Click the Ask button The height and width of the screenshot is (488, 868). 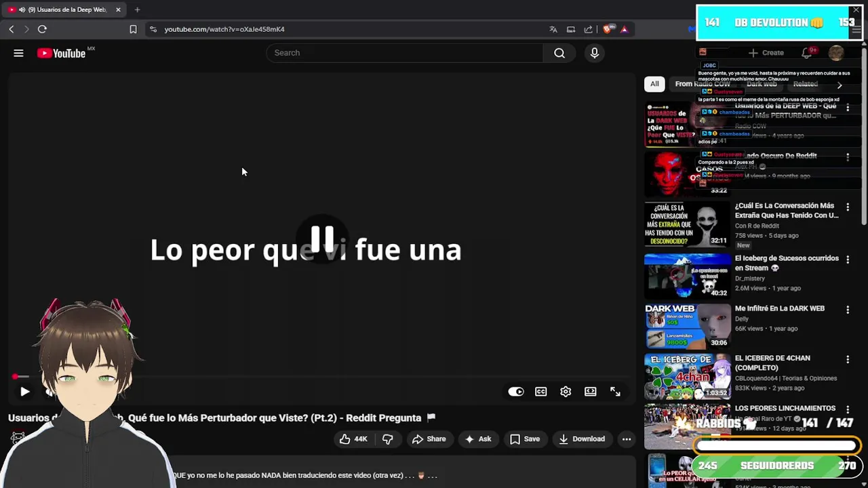pos(477,439)
